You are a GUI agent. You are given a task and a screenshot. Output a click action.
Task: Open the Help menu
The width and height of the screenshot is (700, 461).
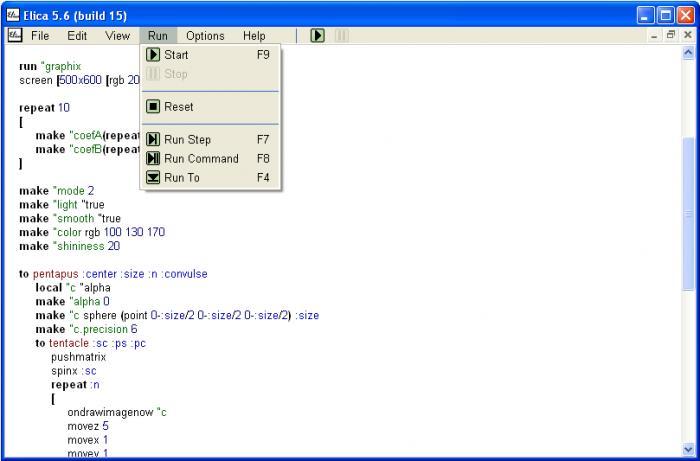pos(254,36)
